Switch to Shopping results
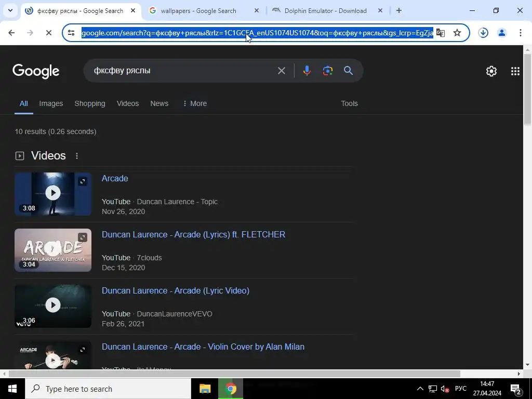 click(x=90, y=103)
